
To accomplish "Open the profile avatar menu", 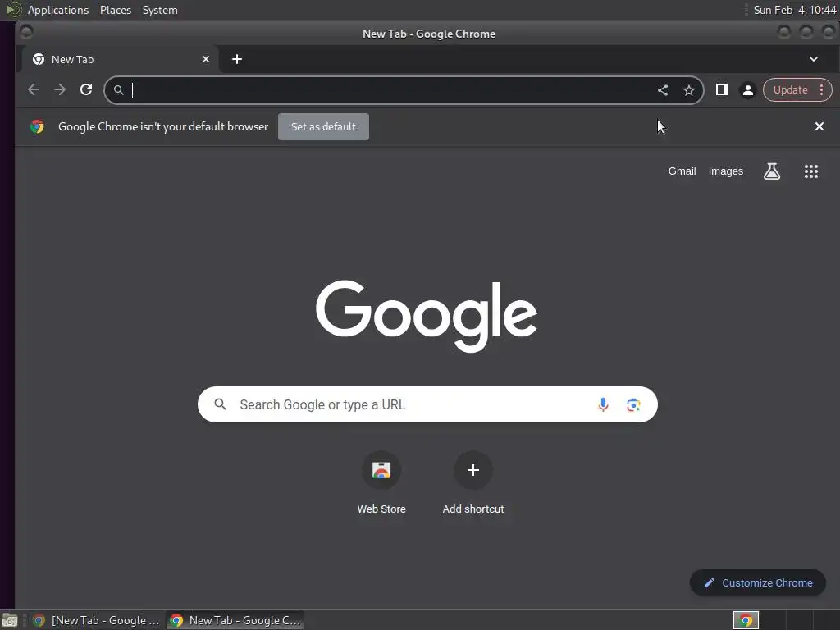I will [748, 90].
